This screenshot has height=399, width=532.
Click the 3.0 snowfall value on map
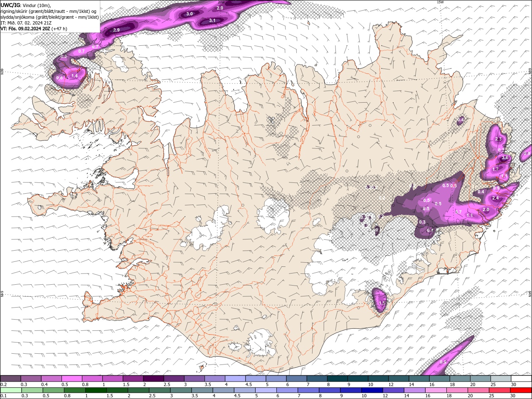(190, 14)
